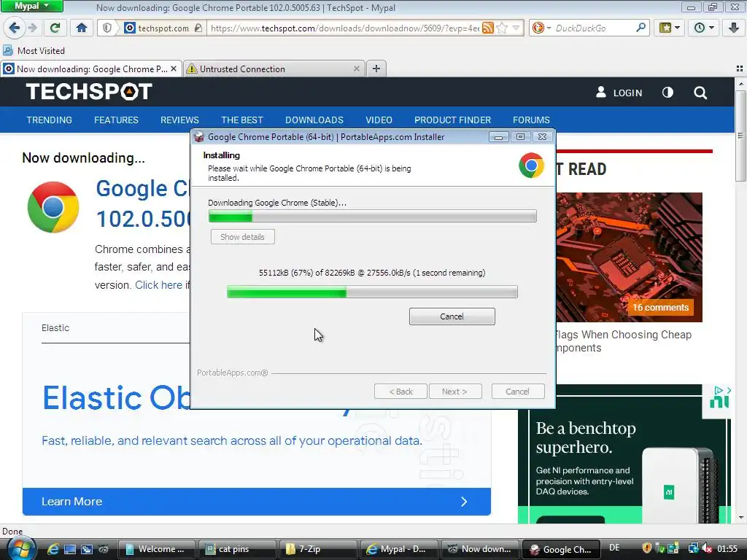This screenshot has width=747, height=560.
Task: List all tabs with the grid icon
Action: pos(740,69)
